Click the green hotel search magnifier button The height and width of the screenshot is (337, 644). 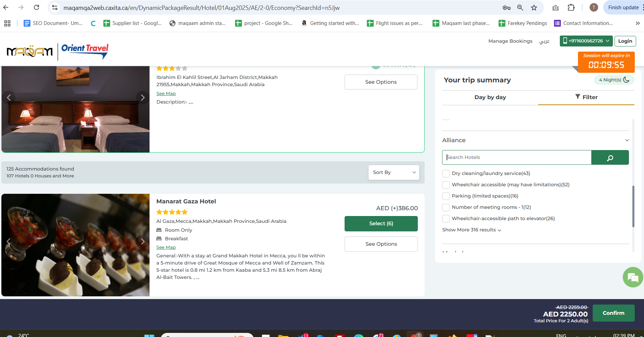[x=610, y=158]
